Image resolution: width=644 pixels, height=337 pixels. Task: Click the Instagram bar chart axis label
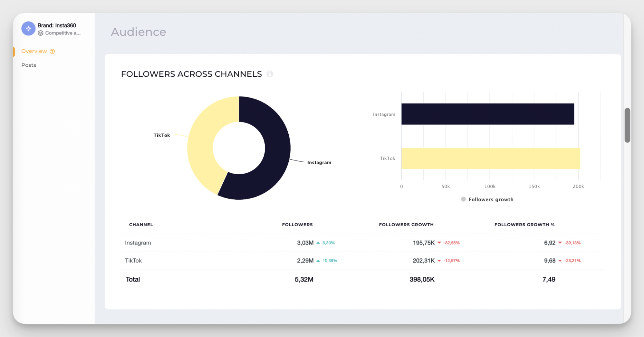pyautogui.click(x=384, y=114)
